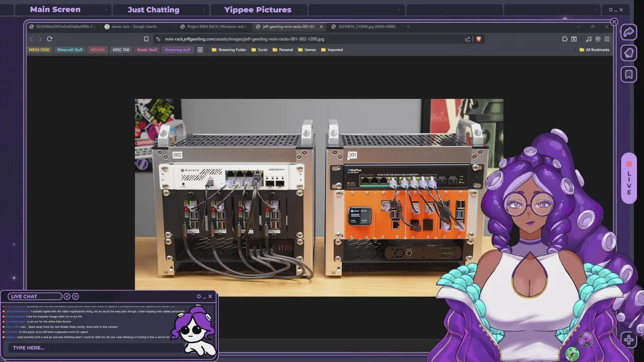Viewport: 644px width, 362px height.
Task: Select the Yippee Pictures overlay tab
Action: tap(258, 10)
